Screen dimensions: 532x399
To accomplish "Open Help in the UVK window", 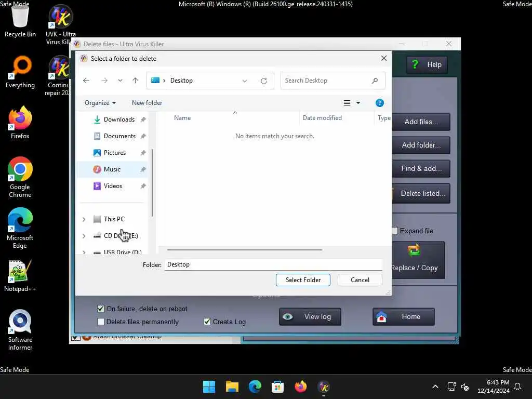I will pyautogui.click(x=427, y=64).
